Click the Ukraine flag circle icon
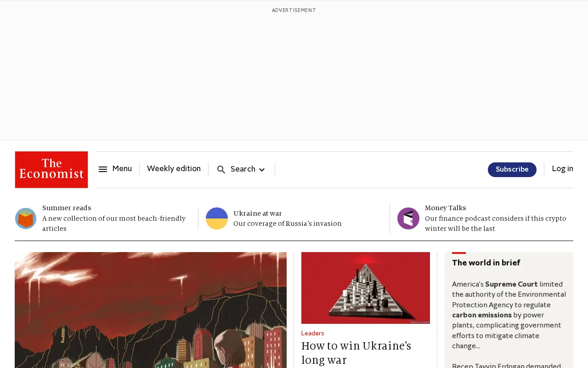This screenshot has height=368, width=588. point(217,218)
